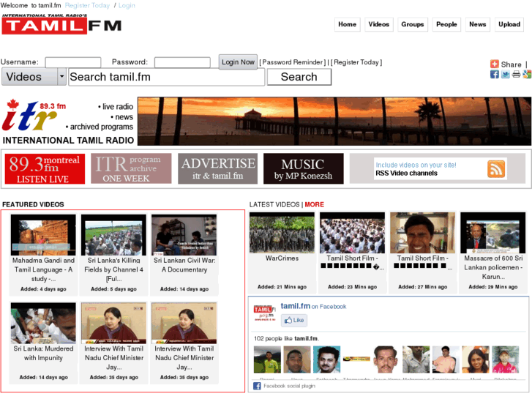The image size is (532, 399).
Task: Open WarCrimes video thumbnail
Action: (x=282, y=233)
